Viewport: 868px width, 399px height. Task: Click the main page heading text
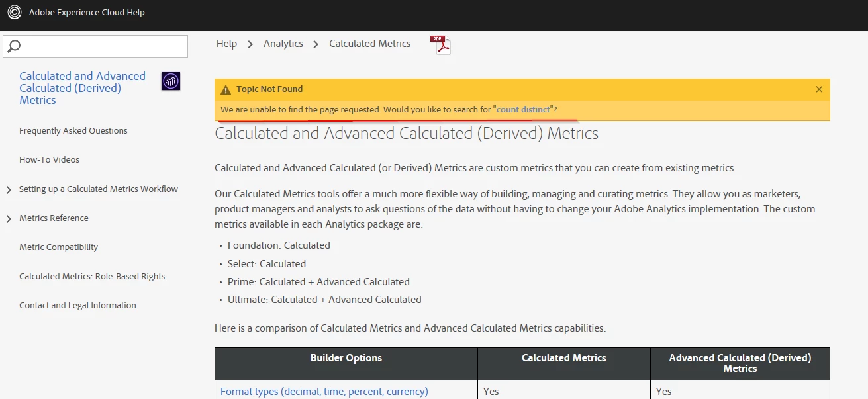click(407, 134)
